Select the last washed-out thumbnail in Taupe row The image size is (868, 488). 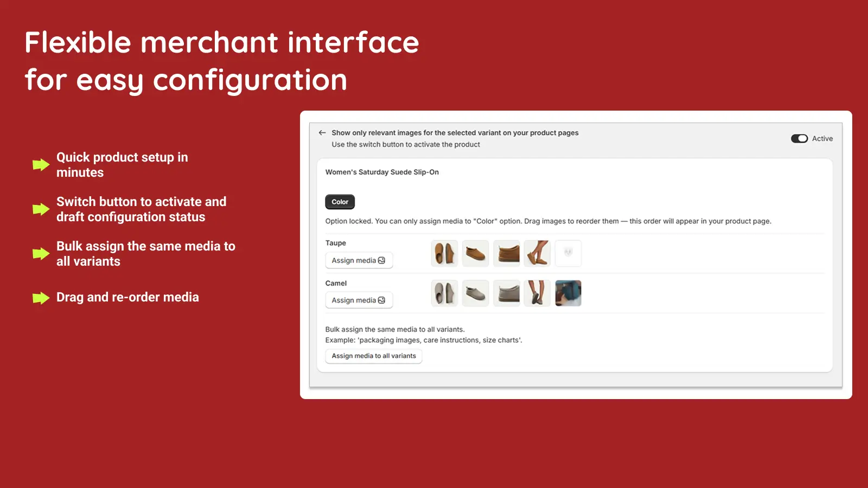[x=568, y=253]
